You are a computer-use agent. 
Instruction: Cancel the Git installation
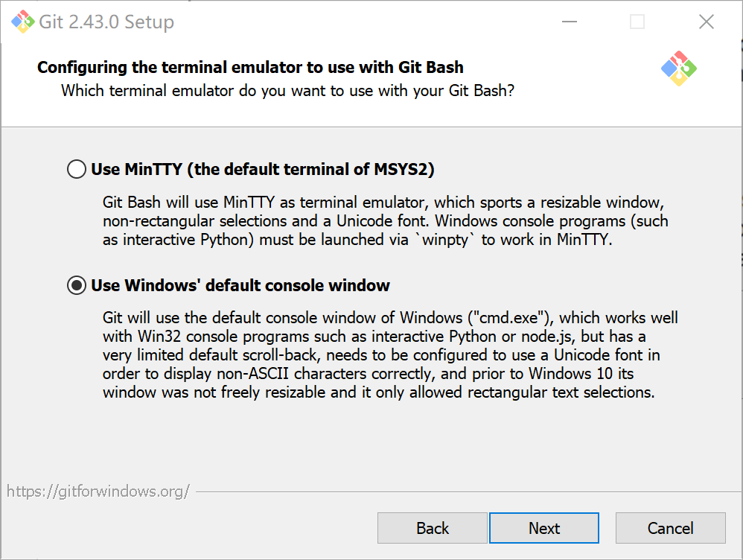pos(670,528)
